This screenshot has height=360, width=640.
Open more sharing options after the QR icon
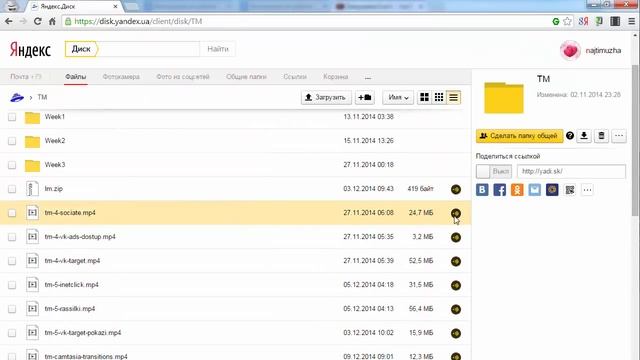pyautogui.click(x=587, y=190)
